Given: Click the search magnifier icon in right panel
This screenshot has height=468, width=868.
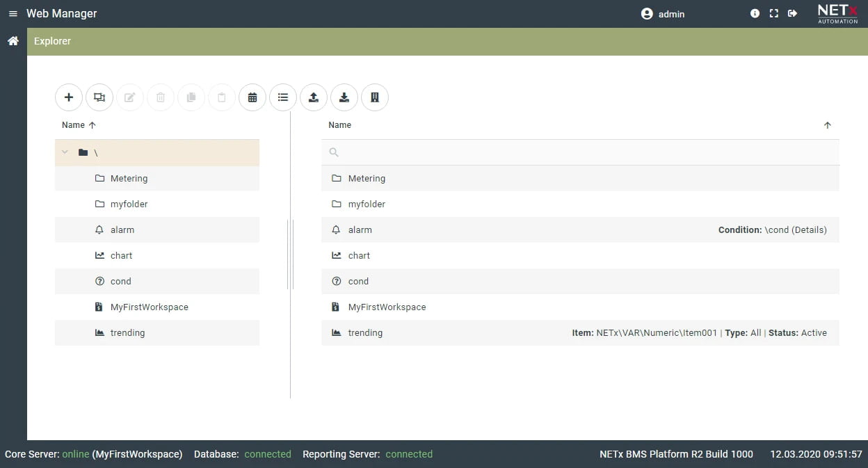Looking at the screenshot, I should coord(334,152).
